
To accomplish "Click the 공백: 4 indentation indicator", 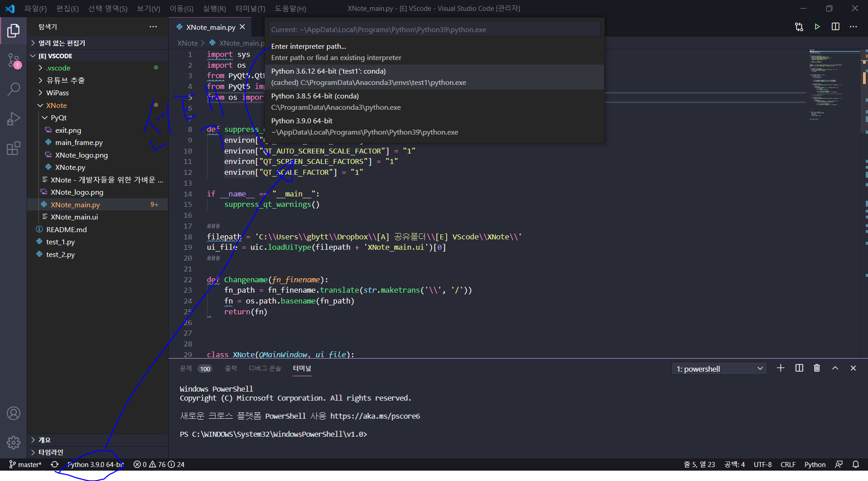I will (735, 464).
